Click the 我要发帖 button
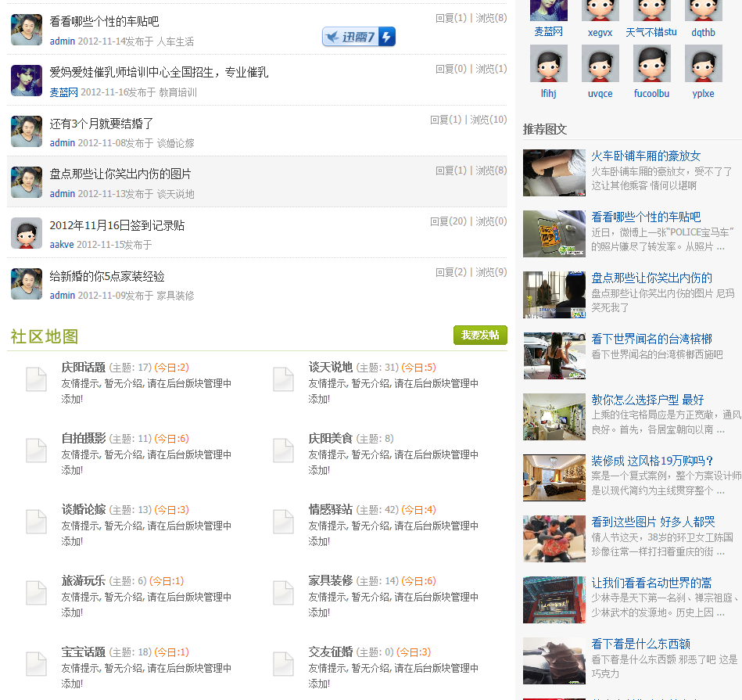The image size is (742, 700). pyautogui.click(x=480, y=333)
